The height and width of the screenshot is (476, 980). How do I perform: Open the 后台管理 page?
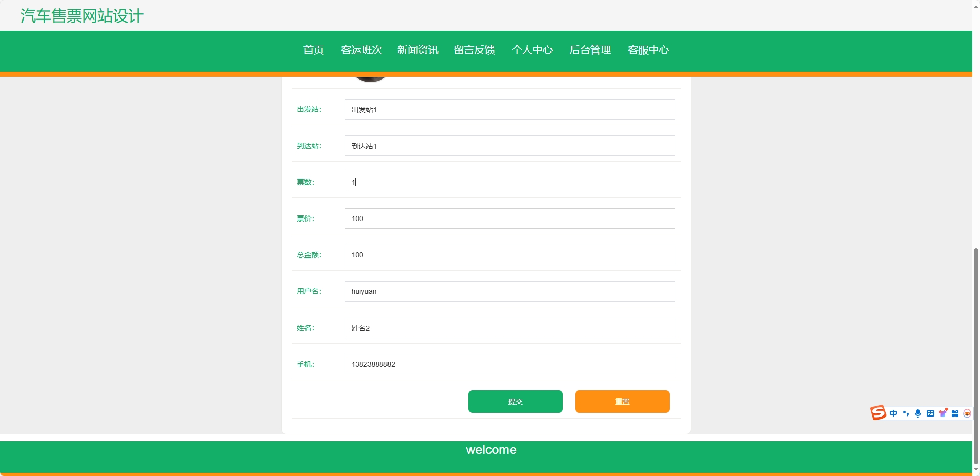(590, 50)
